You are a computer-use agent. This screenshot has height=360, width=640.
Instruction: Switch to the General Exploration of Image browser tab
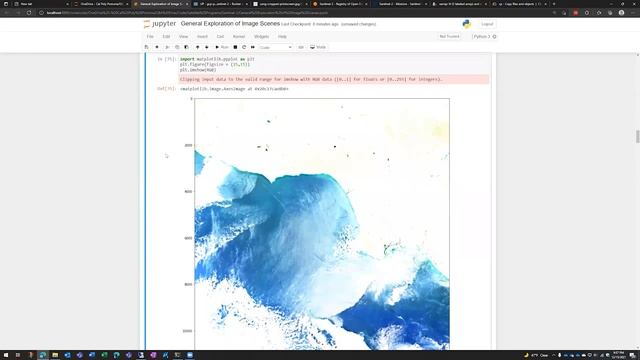coord(161,4)
